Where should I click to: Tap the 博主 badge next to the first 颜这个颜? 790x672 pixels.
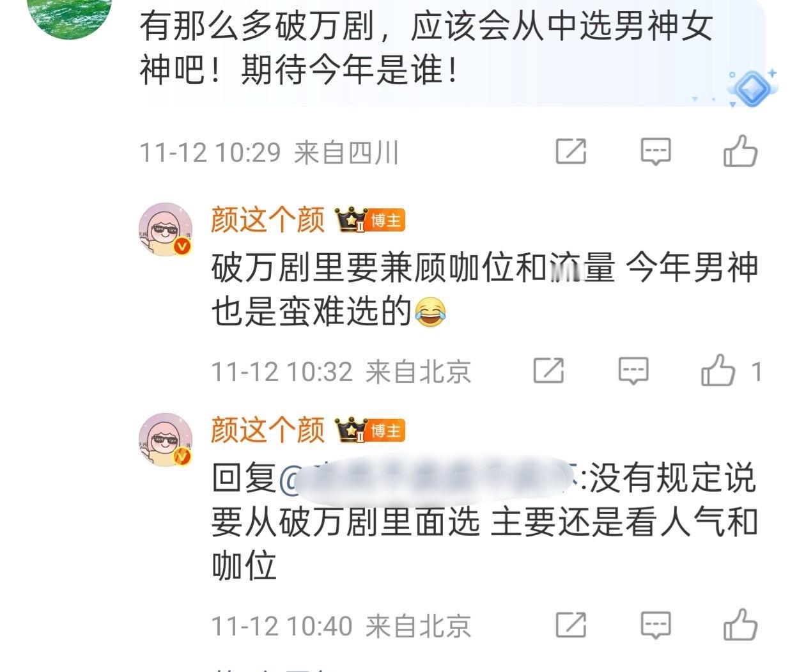click(x=387, y=221)
